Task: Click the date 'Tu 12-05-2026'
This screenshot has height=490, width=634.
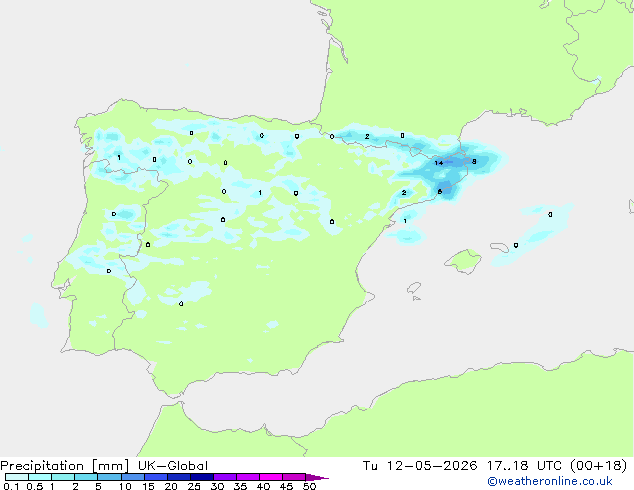Action: click(x=420, y=466)
